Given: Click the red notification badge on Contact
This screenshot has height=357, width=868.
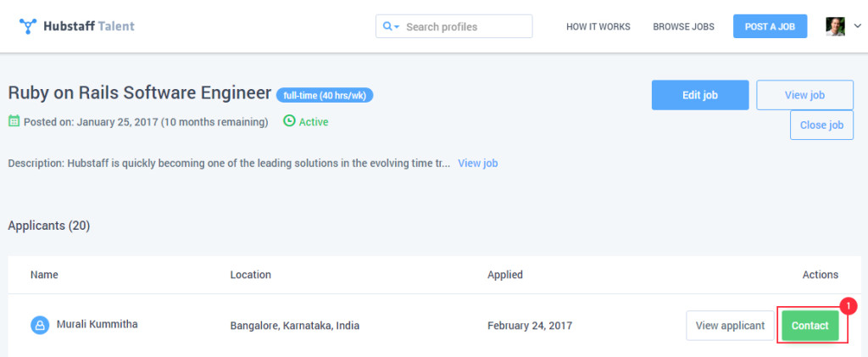Looking at the screenshot, I should coord(848,305).
